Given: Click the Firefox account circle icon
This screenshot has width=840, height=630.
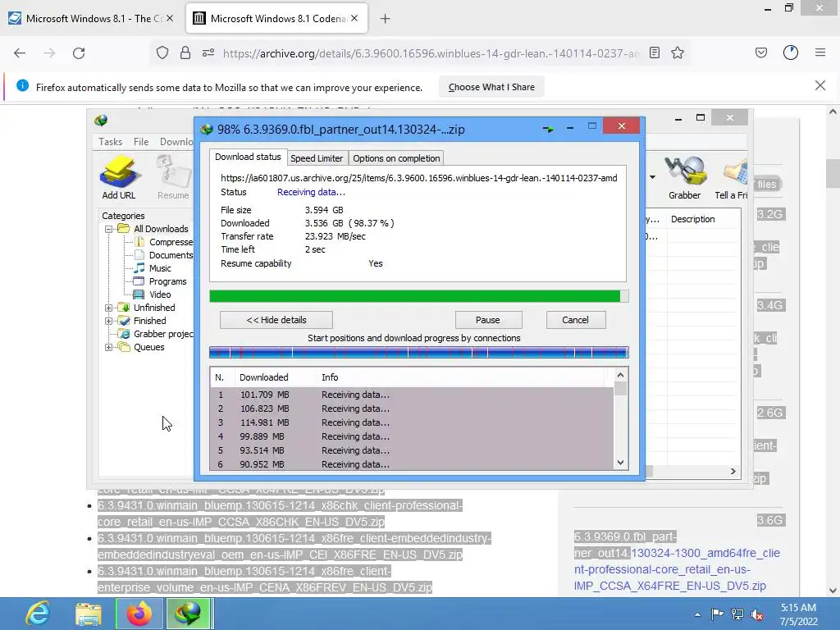Looking at the screenshot, I should click(791, 52).
